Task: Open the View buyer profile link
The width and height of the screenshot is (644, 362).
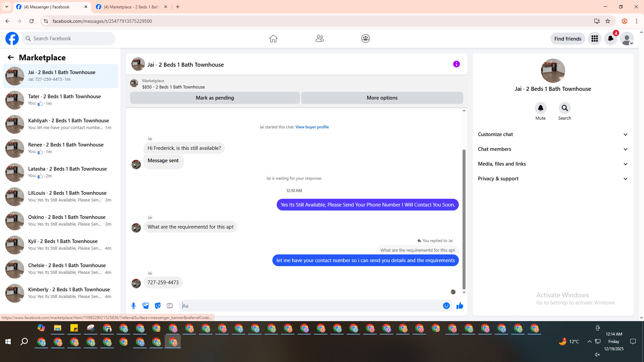Action: (312, 127)
